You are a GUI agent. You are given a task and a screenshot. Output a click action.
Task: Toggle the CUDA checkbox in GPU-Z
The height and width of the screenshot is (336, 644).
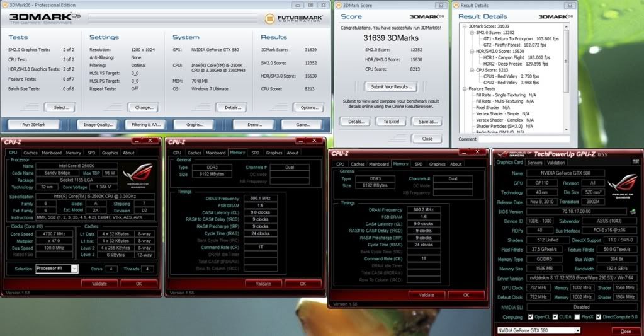pos(555,316)
